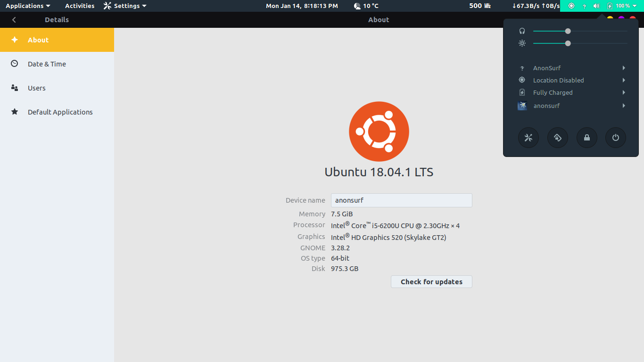Open the power off button in system menu

[615, 138]
